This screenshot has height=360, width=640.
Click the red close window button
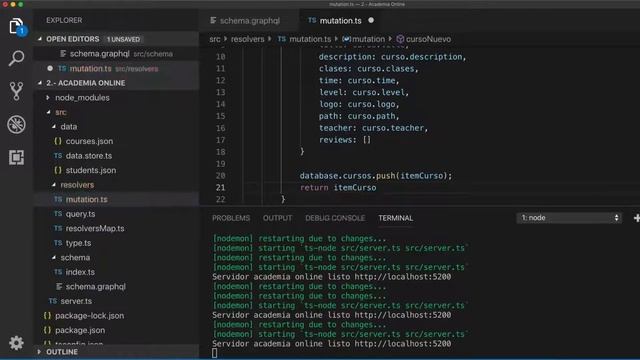pos(5,4)
